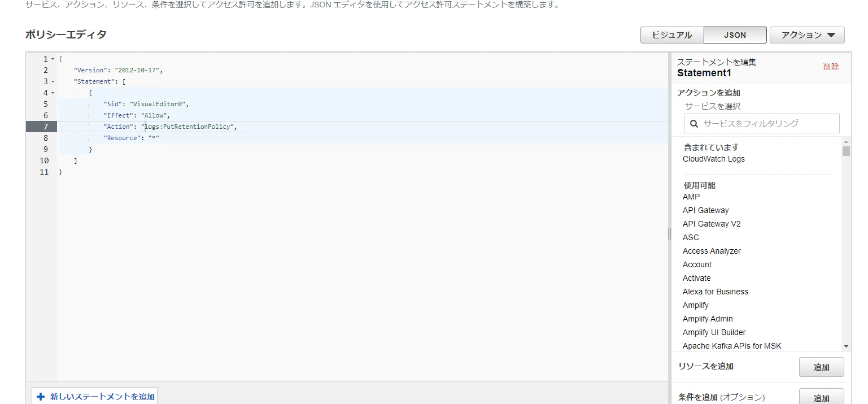Click the "Allow" effect value

(x=154, y=115)
